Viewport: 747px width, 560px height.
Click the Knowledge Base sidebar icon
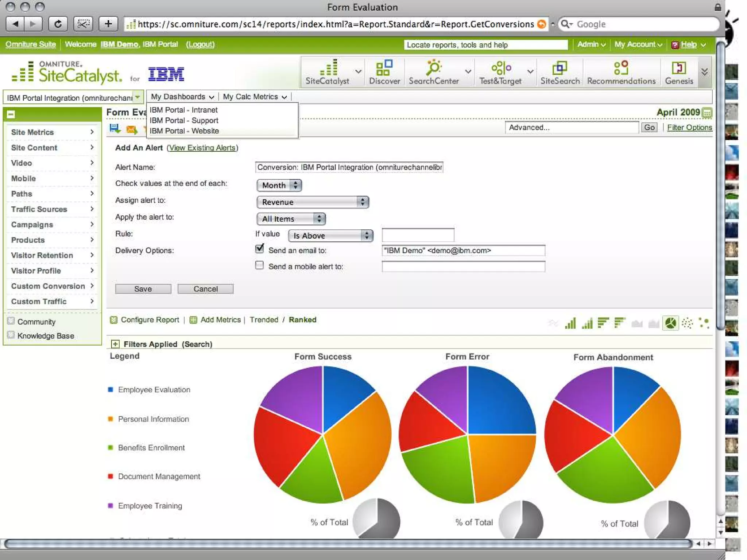point(11,335)
